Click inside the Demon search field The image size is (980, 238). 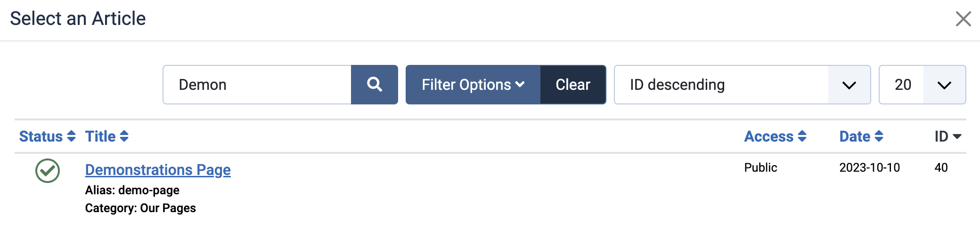(257, 85)
